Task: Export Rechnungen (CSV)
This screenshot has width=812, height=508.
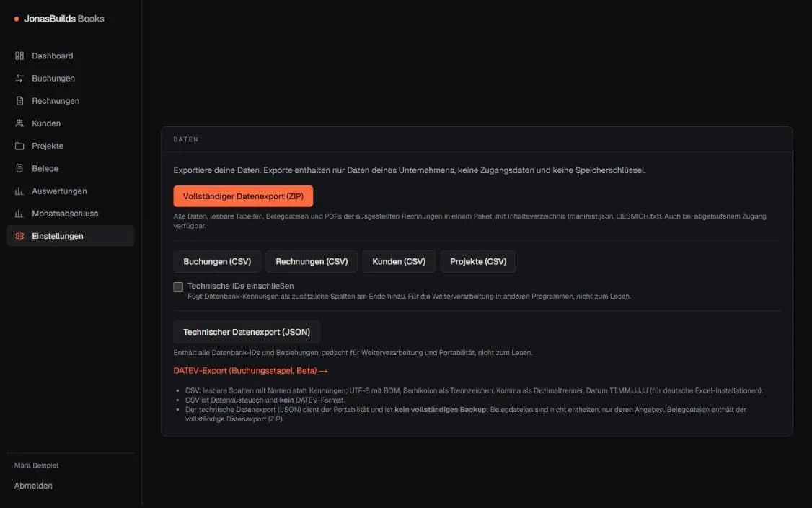Action: (x=312, y=262)
